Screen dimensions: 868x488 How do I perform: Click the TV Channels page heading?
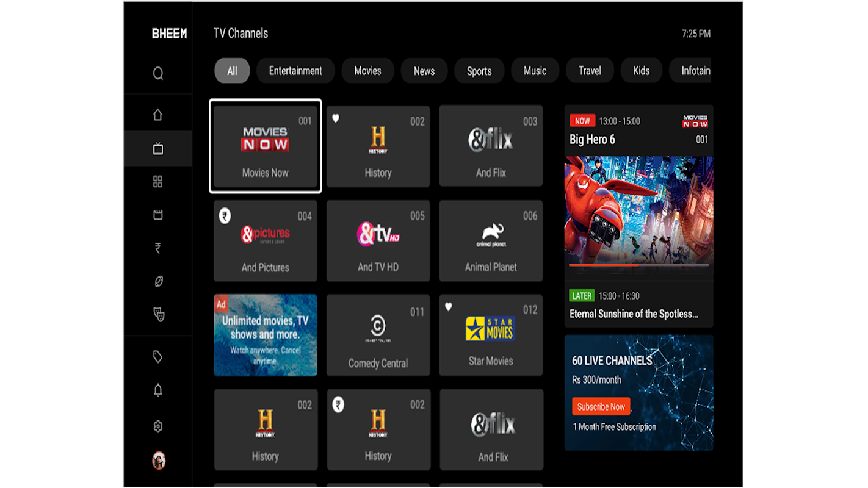coord(241,34)
